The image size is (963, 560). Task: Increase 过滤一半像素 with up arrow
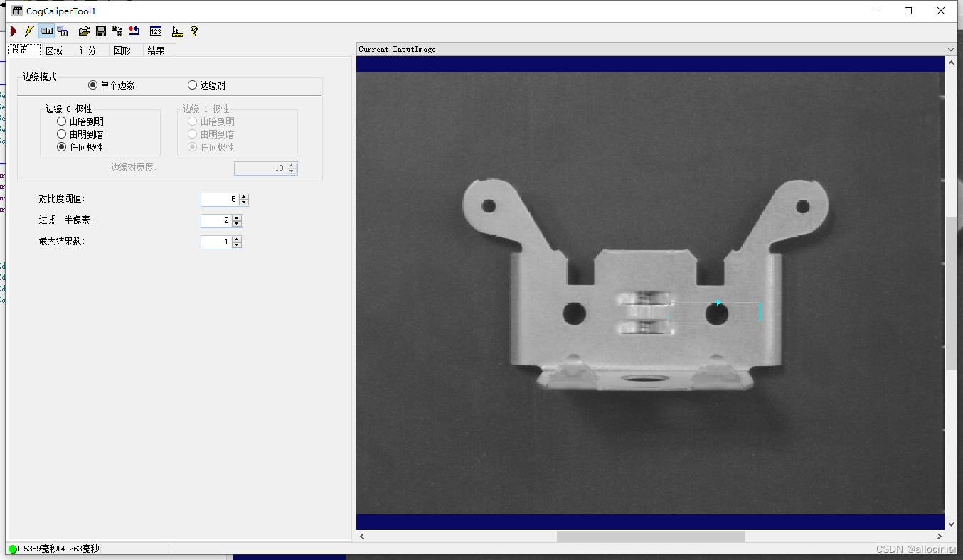point(238,218)
